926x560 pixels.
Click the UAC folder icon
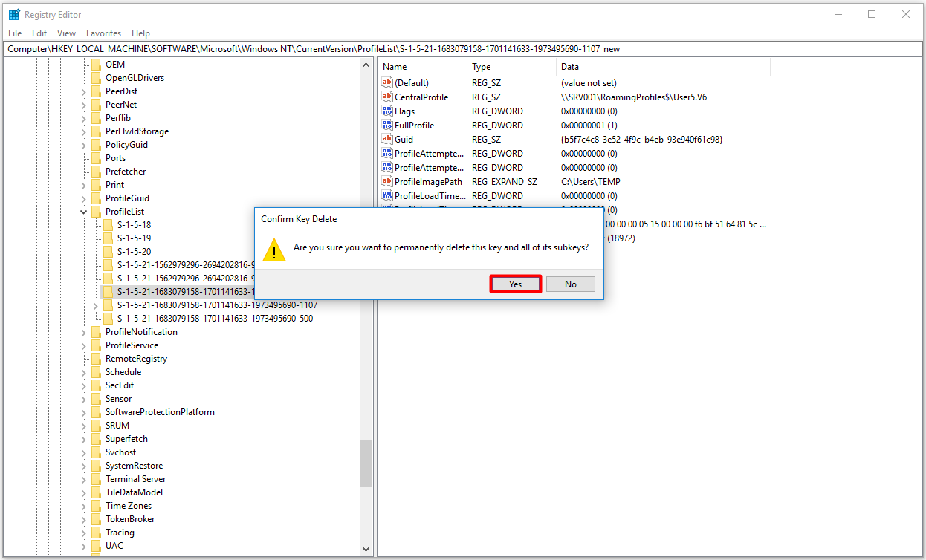point(96,546)
